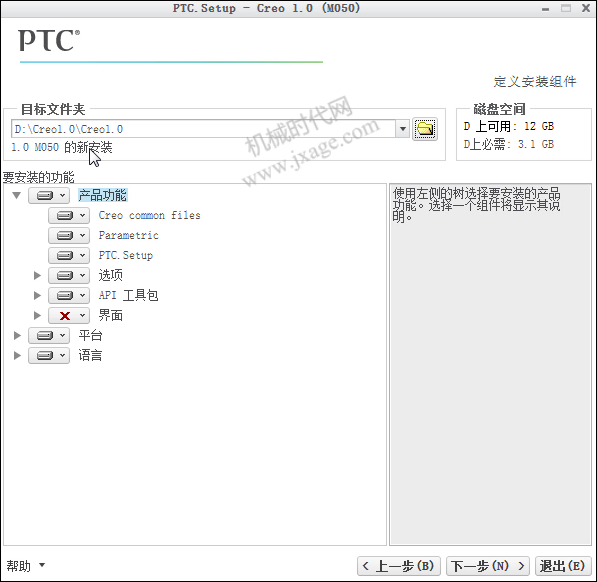
Task: Select the Parametric component
Action: (128, 236)
